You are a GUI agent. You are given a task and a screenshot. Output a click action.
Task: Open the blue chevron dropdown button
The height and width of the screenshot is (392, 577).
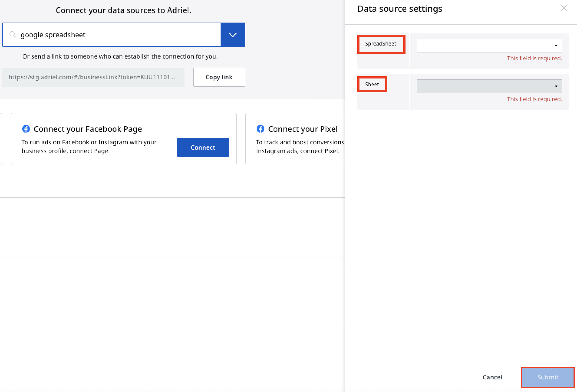233,35
